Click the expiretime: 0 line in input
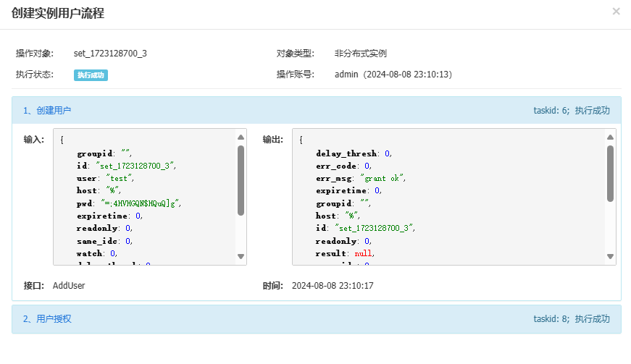The height and width of the screenshot is (364, 631). click(x=110, y=216)
